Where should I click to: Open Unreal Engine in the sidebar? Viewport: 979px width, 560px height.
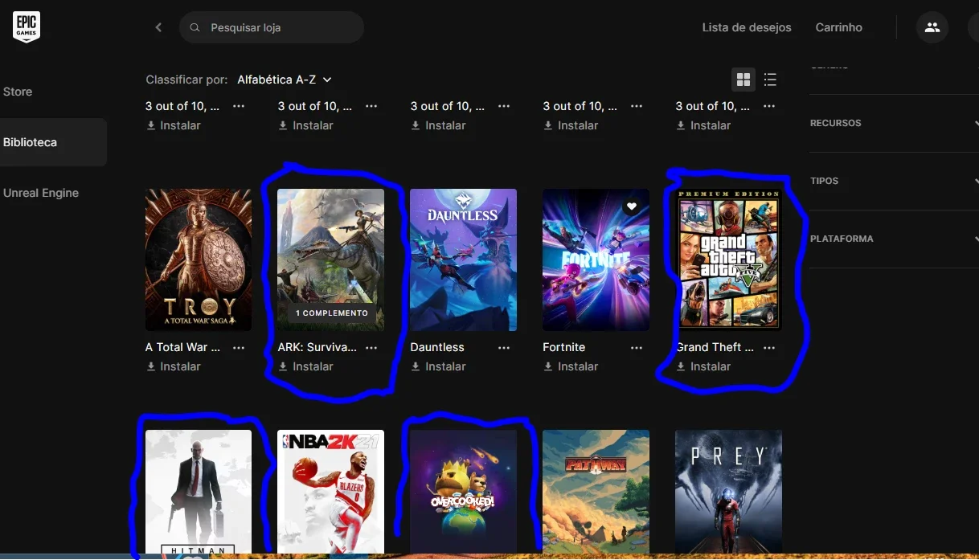tap(41, 193)
